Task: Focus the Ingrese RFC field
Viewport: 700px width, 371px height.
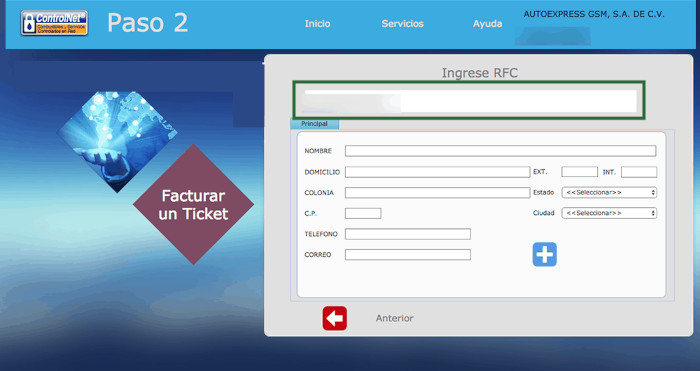Action: [x=469, y=100]
